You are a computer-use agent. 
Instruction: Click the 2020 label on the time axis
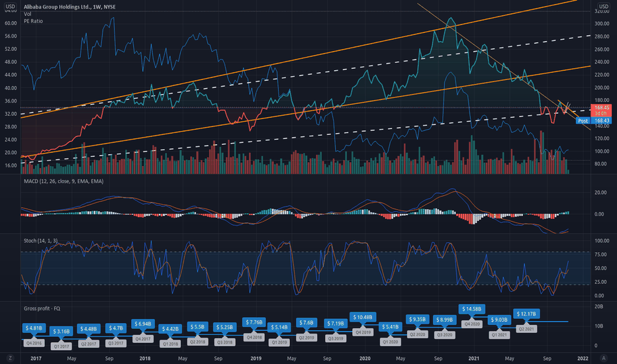pos(365,359)
